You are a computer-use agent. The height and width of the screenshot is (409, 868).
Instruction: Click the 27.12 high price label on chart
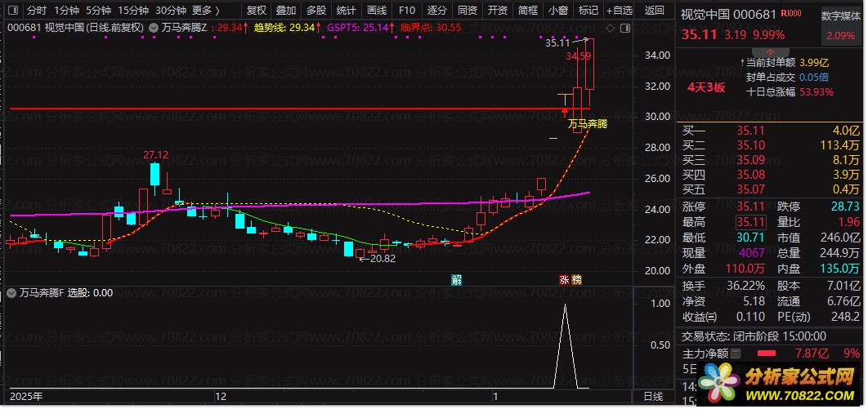pos(155,155)
